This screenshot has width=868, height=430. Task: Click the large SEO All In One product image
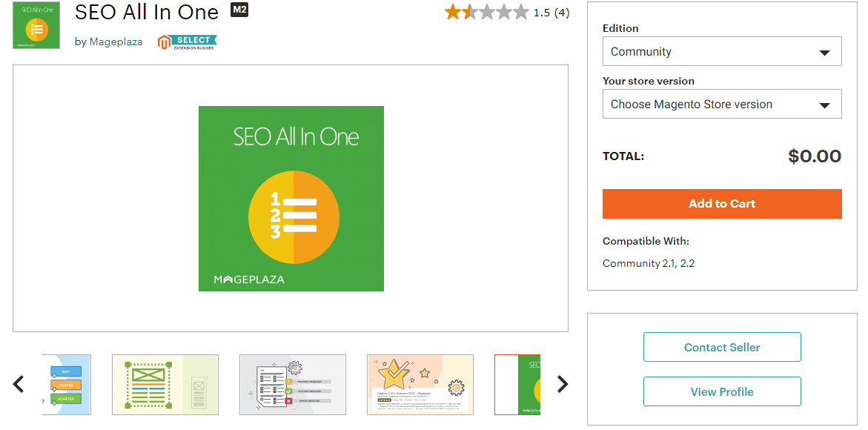pyautogui.click(x=291, y=199)
